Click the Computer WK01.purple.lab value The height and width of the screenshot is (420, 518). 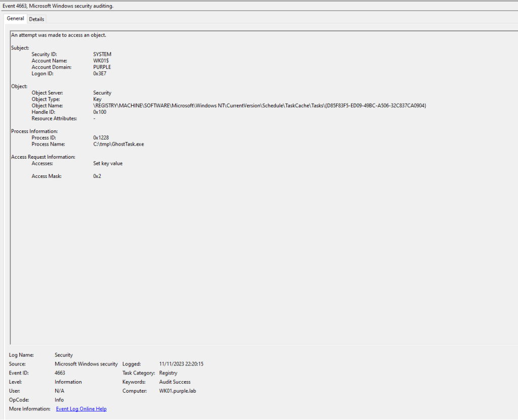pyautogui.click(x=177, y=391)
